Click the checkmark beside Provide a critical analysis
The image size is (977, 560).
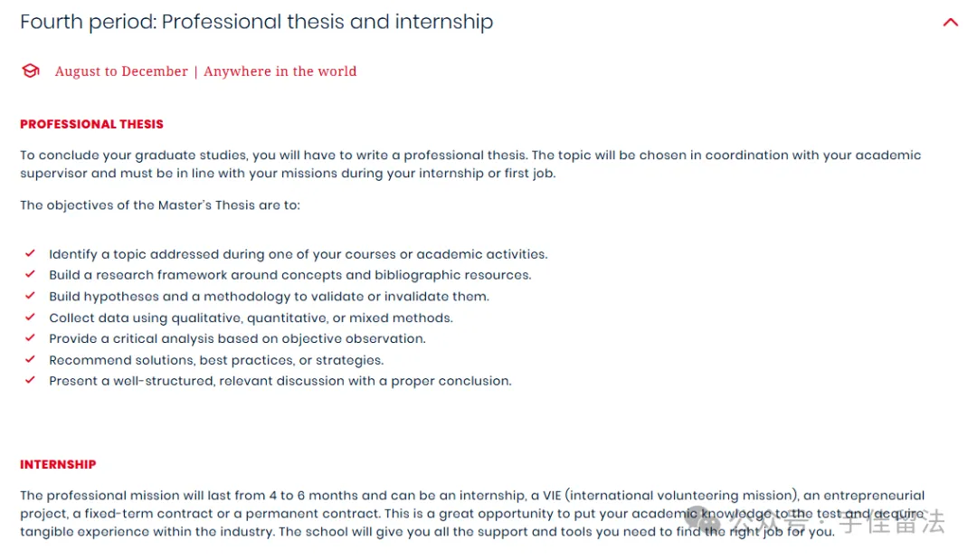[30, 337]
